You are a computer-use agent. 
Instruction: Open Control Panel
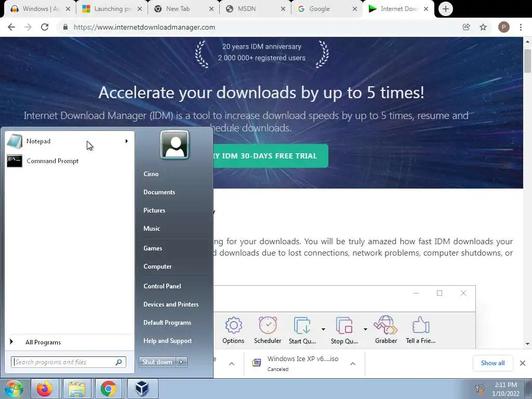(x=162, y=286)
